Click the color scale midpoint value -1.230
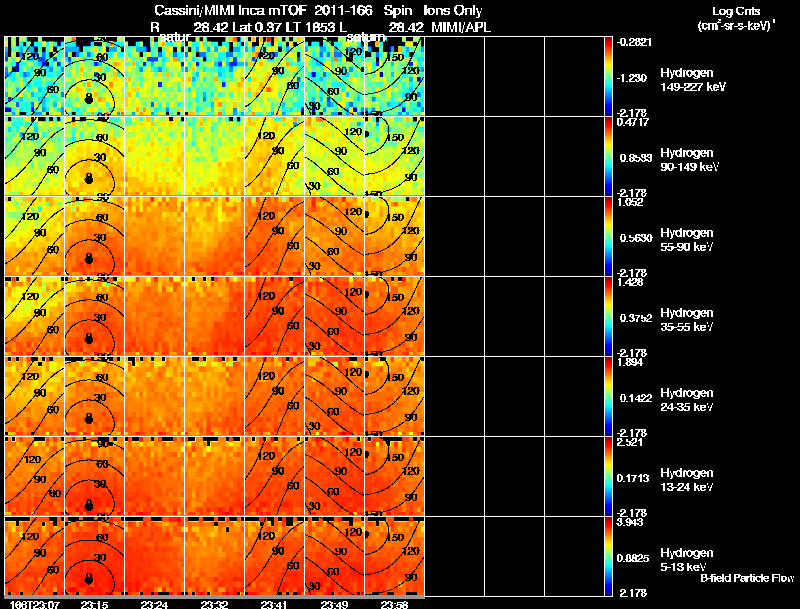 coord(632,78)
